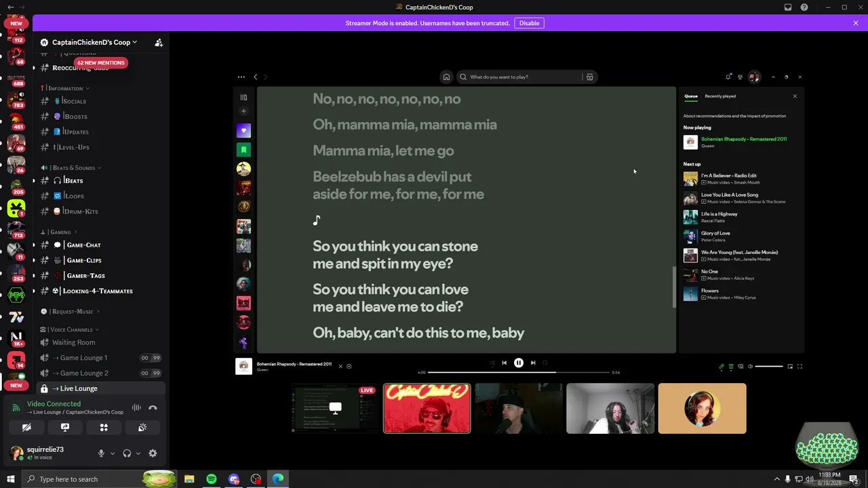Open the Boosts channel
Viewport: 868px width, 488px height.
point(100,117)
